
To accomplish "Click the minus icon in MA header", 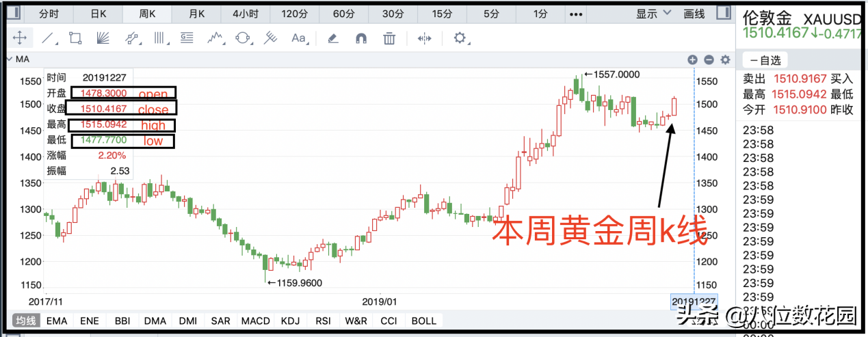I will tap(709, 60).
